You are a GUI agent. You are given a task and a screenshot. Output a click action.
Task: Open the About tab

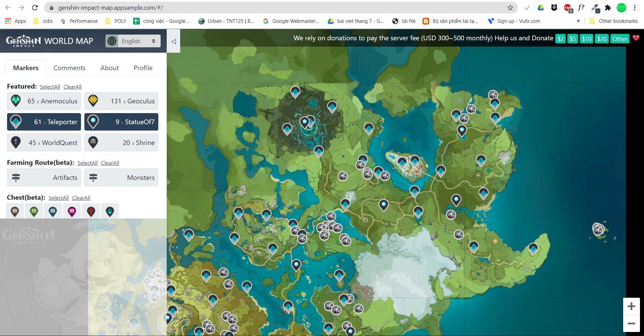(109, 68)
